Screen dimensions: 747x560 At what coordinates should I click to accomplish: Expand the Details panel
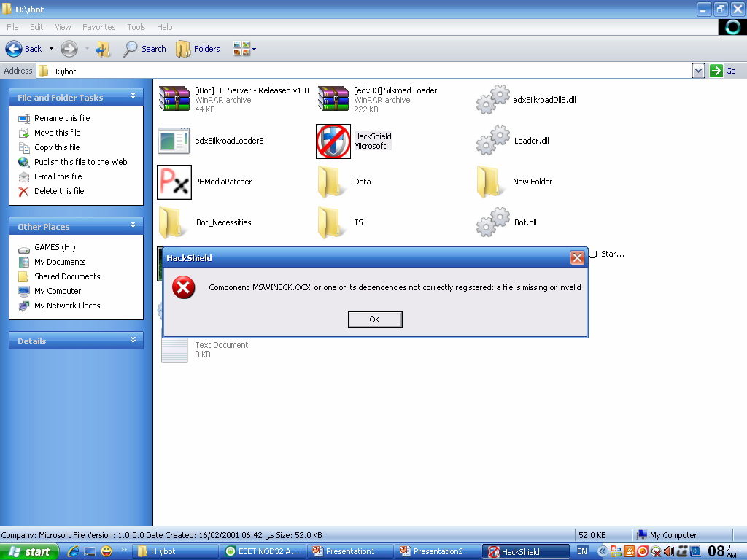(x=133, y=340)
